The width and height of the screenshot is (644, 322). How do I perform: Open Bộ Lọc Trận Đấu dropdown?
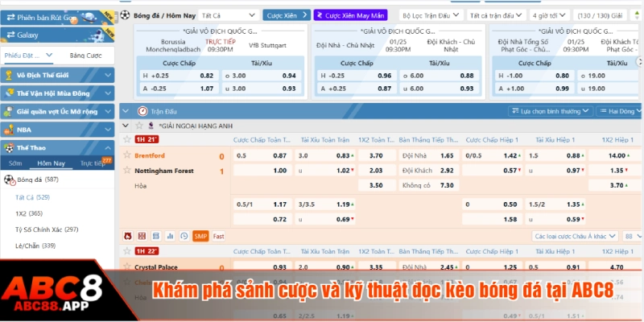coord(431,15)
